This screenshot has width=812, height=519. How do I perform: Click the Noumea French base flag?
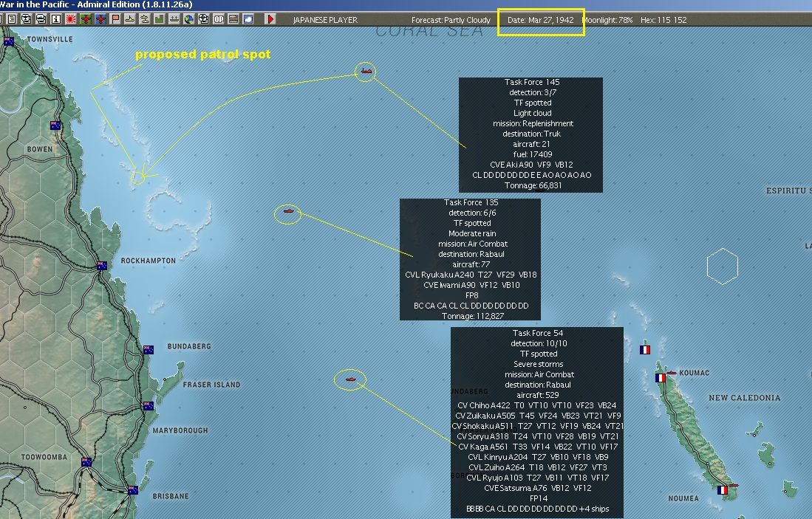(723, 489)
